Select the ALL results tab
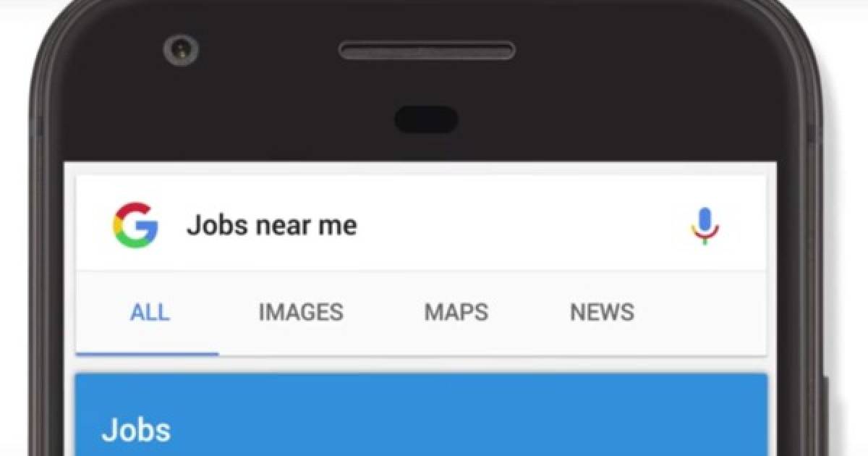Viewport: 868px width, 456px height. tap(150, 313)
